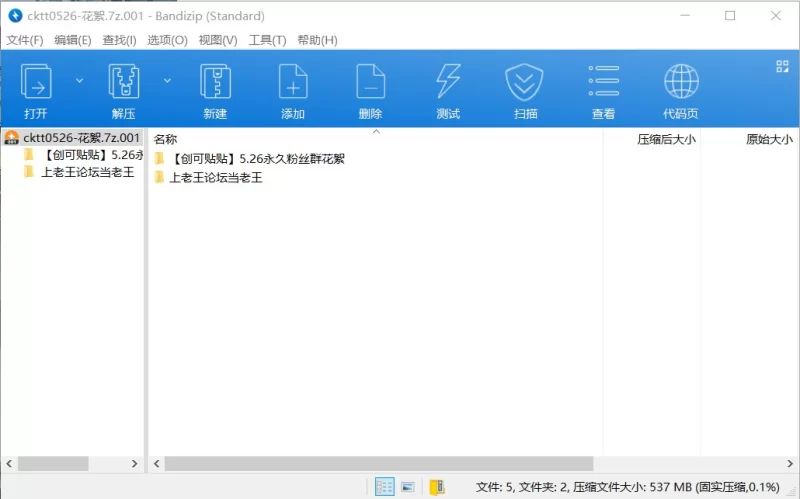Select 【创可贴贴】5.26永久粉丝群花絮 in file list
The image size is (800, 499).
[x=249, y=159]
